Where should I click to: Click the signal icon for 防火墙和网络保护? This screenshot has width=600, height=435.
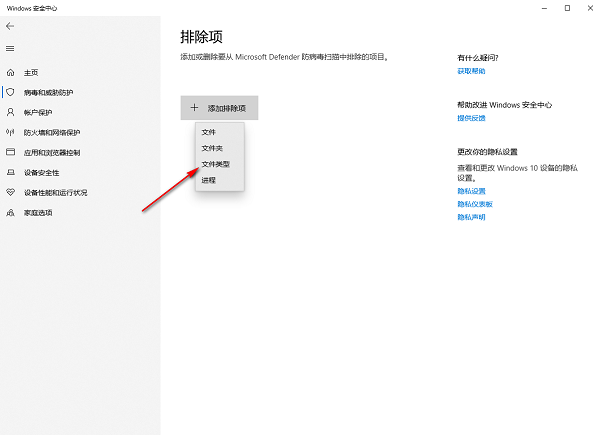click(10, 132)
